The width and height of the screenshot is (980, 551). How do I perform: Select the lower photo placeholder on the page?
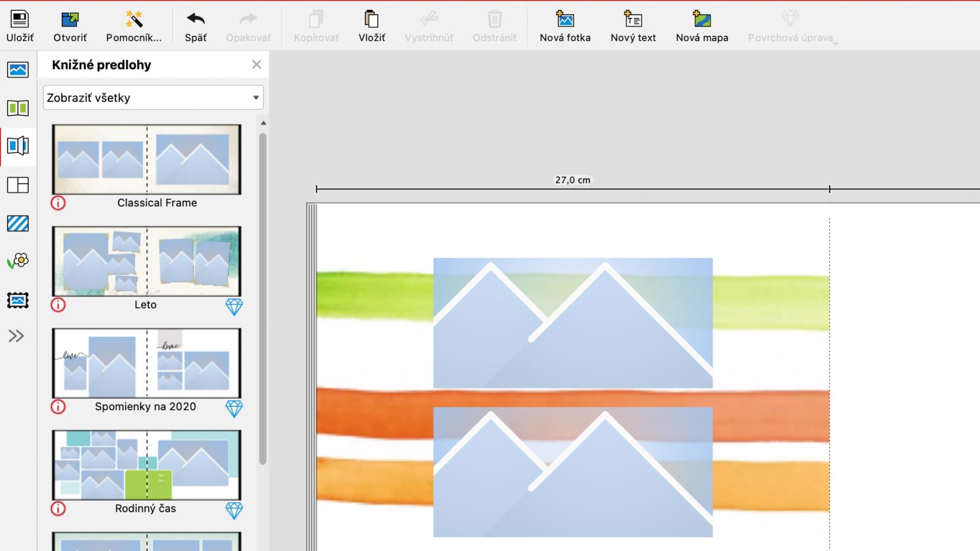point(573,472)
